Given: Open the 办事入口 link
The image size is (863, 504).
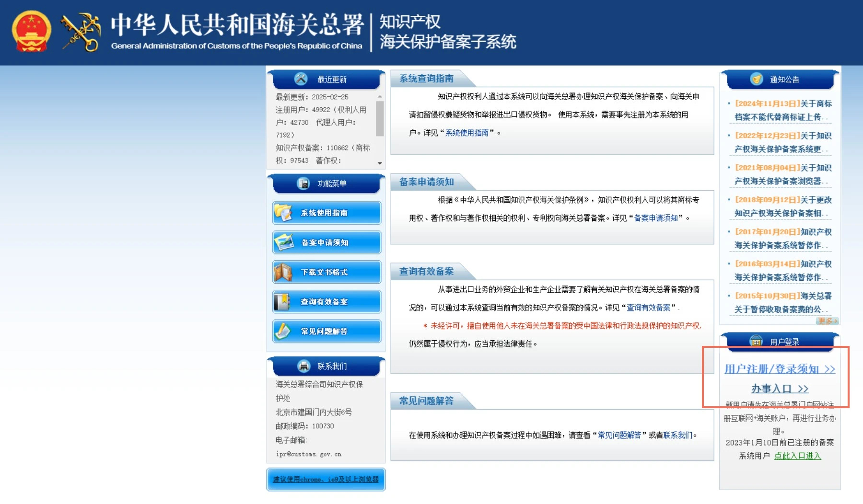Looking at the screenshot, I should click(x=780, y=389).
